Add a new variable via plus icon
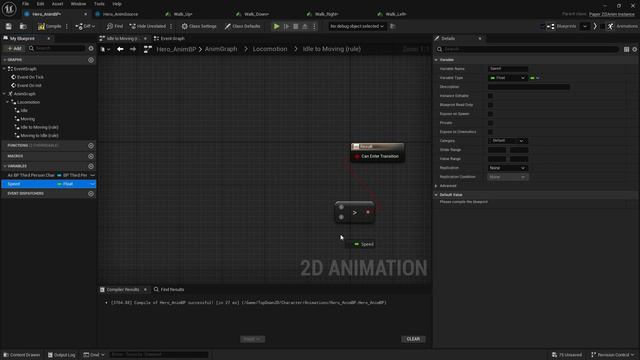 [x=91, y=166]
